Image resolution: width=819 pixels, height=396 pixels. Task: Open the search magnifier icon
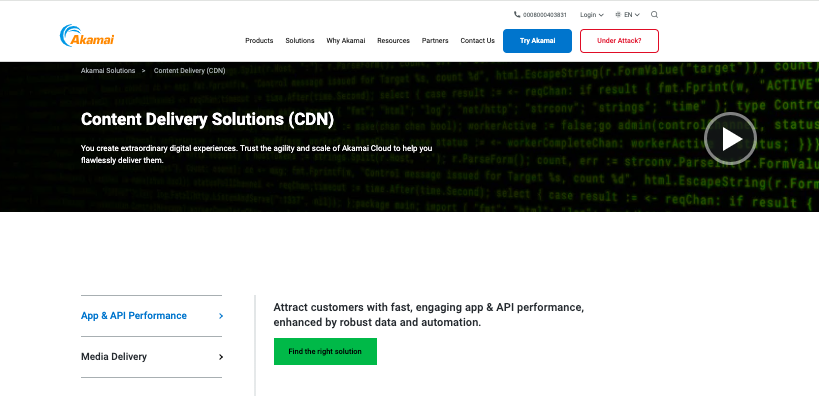coord(654,15)
